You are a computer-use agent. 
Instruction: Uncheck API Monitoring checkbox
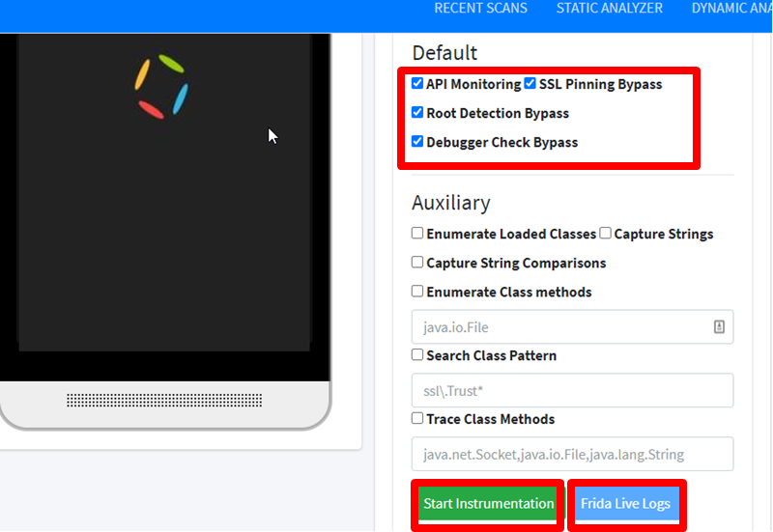[x=417, y=83]
